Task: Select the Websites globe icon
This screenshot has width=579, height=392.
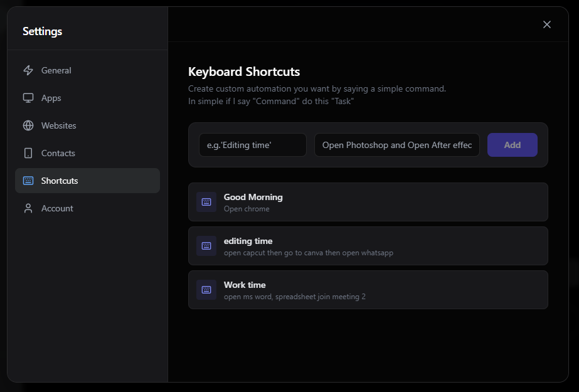Action: click(28, 125)
